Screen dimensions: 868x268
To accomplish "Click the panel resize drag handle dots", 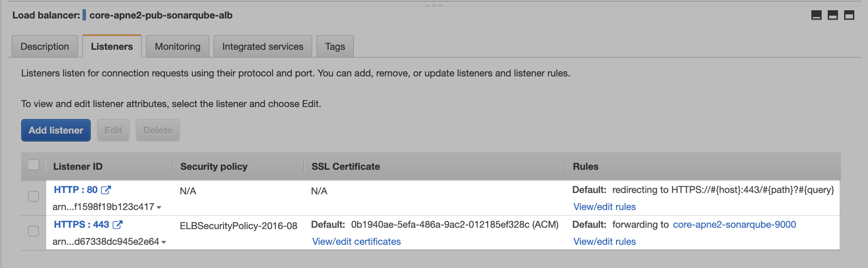I will pos(434,5).
